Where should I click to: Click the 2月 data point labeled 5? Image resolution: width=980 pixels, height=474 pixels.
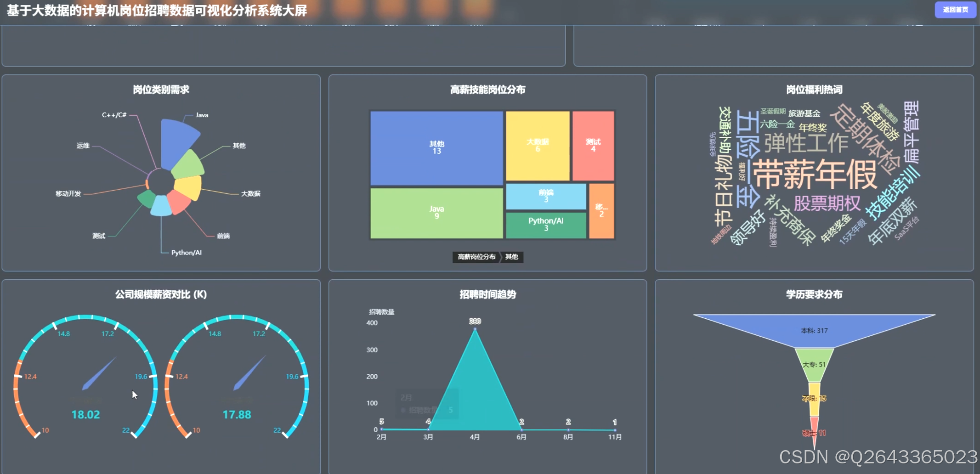(381, 429)
